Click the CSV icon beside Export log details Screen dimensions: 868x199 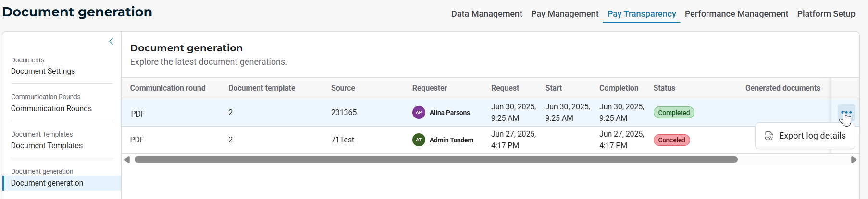(x=769, y=136)
